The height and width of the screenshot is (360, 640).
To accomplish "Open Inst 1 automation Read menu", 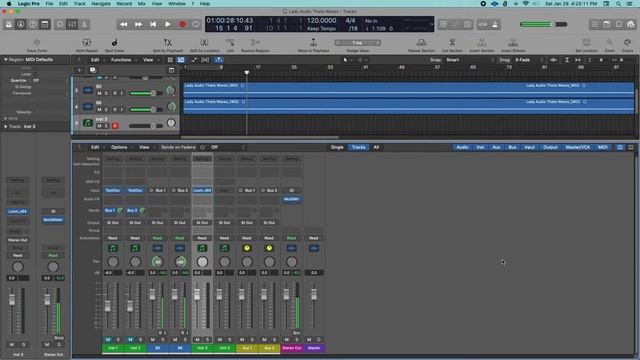I will (113, 238).
